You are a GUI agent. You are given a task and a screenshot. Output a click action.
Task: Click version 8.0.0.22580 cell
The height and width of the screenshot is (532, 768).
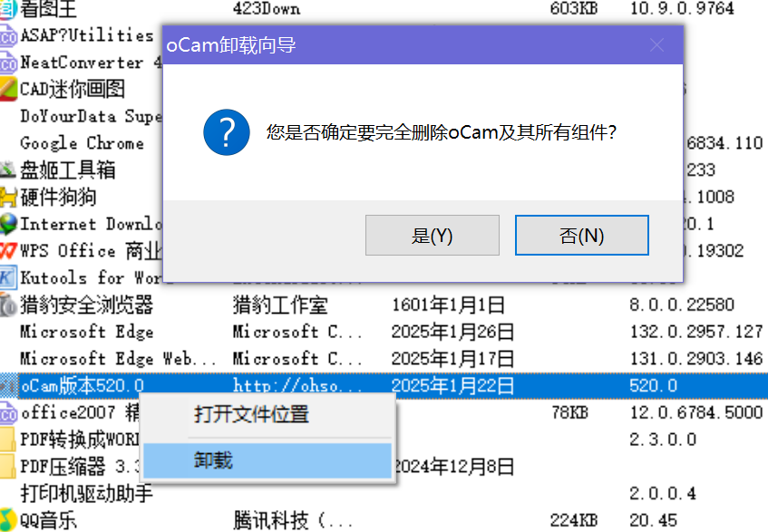click(x=682, y=305)
